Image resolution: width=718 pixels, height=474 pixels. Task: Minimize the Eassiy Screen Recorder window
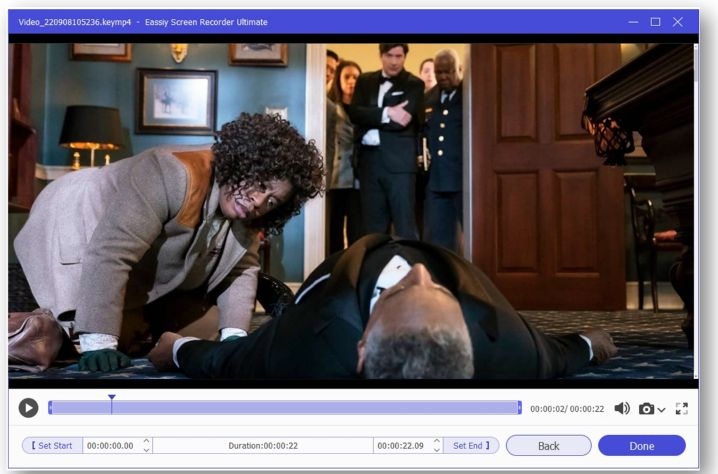click(633, 22)
